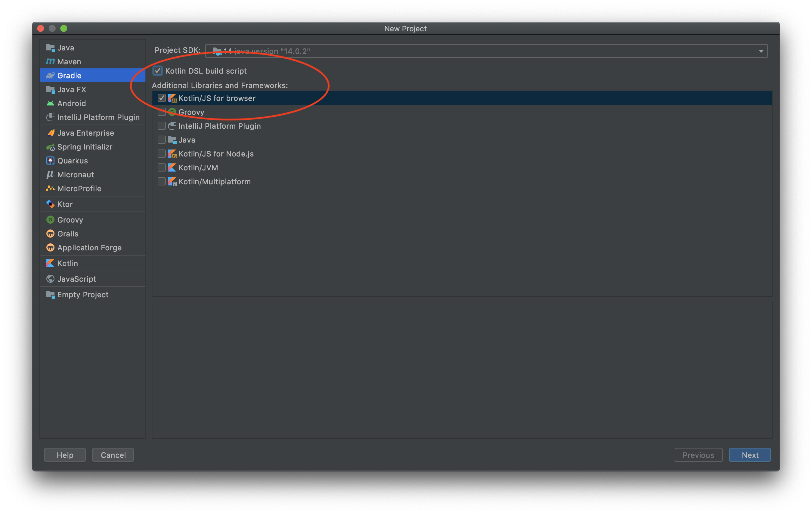Expand the Project SDK dropdown
The width and height of the screenshot is (812, 514).
762,50
